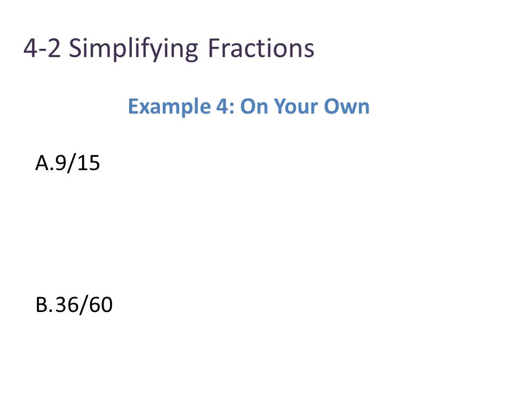The width and height of the screenshot is (532, 399).
Task: Click the denominator 15 in problem A
Action: tap(89, 163)
